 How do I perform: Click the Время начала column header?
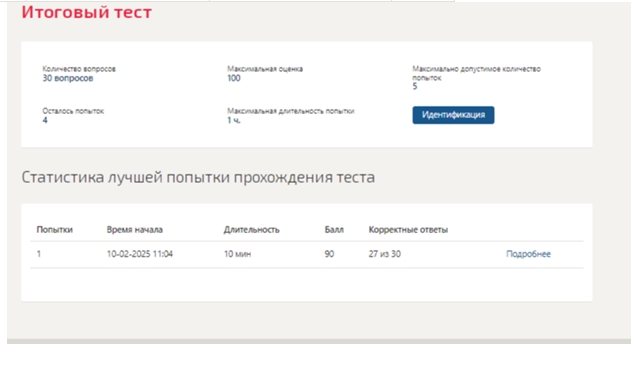tap(134, 230)
